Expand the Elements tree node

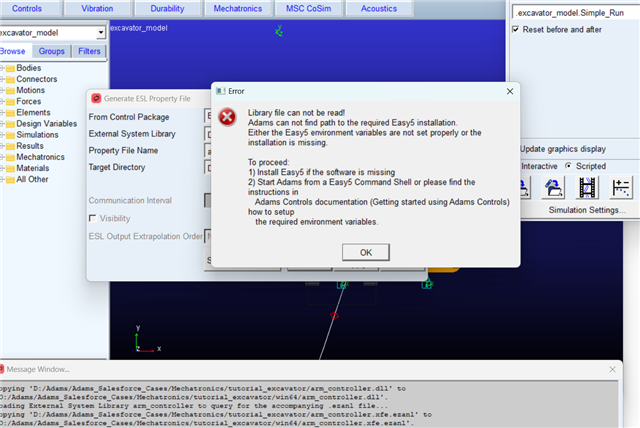[x=2, y=112]
